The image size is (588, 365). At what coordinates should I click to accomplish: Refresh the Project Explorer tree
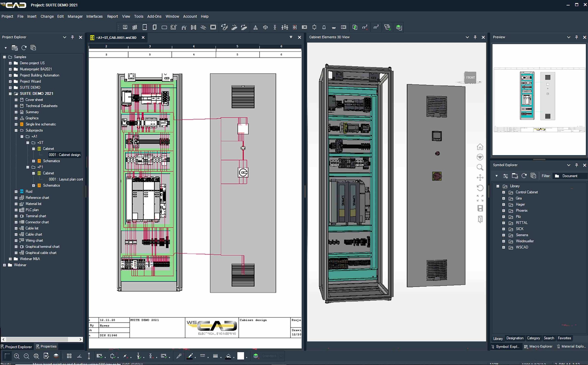pos(24,48)
